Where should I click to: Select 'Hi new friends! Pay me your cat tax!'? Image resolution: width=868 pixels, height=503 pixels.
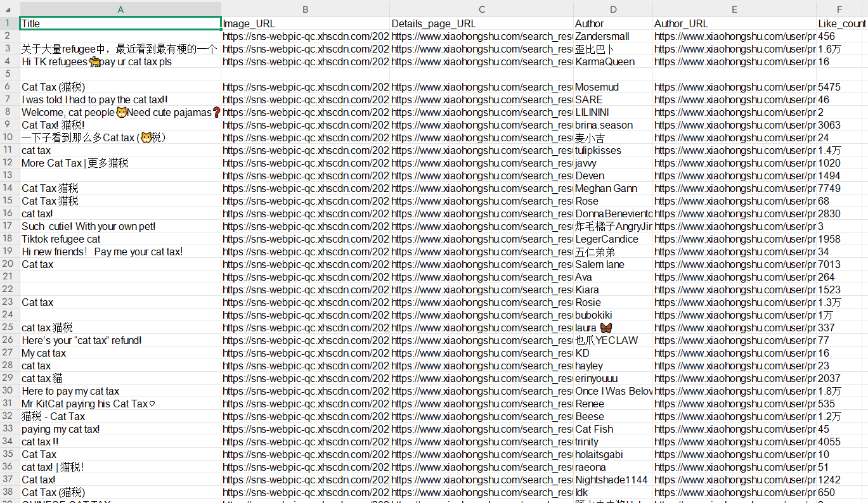pyautogui.click(x=120, y=251)
